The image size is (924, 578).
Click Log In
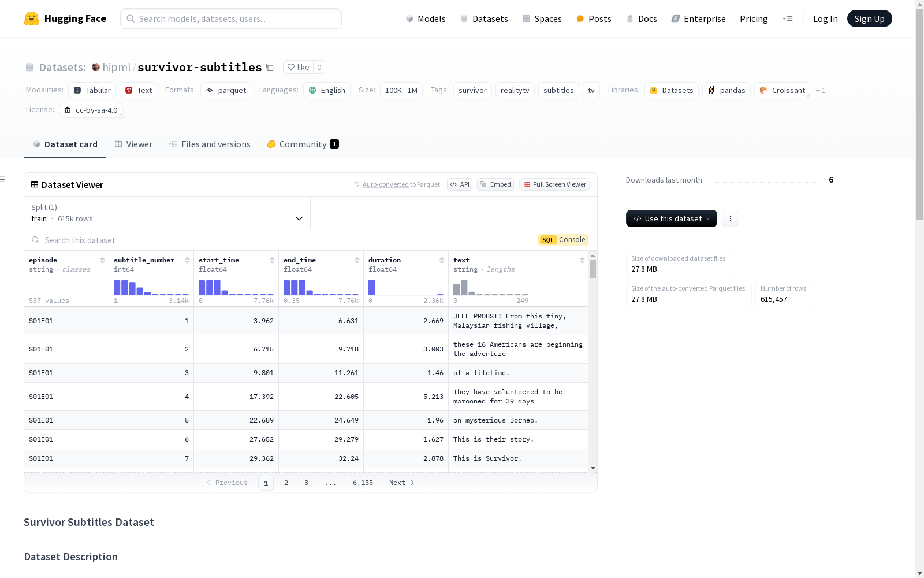coord(825,18)
